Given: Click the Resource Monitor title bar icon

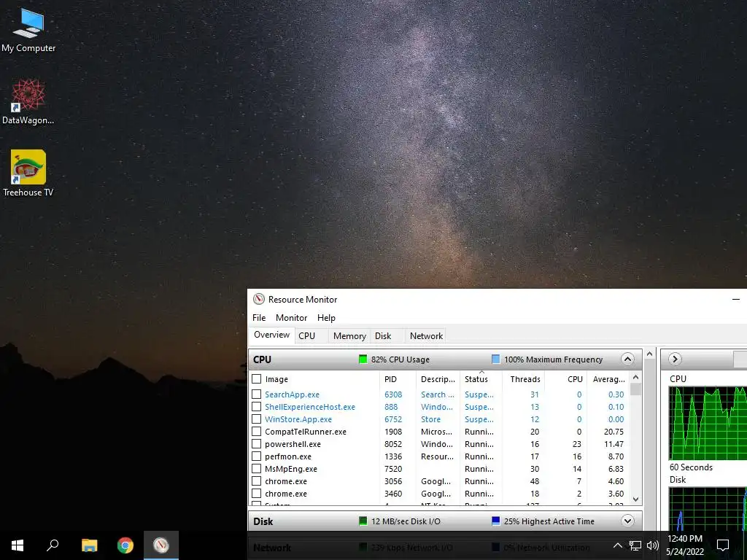Looking at the screenshot, I should pos(259,299).
